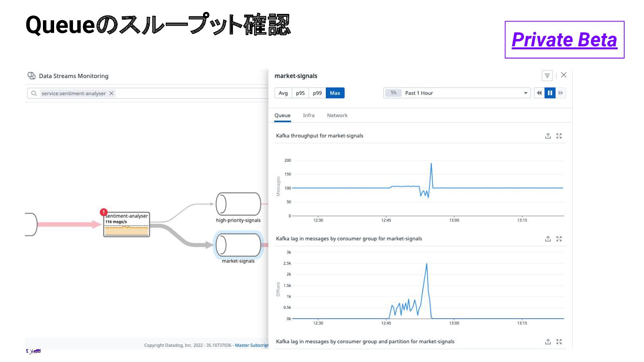
Task: Click the search magnifier icon
Action: coord(34,94)
